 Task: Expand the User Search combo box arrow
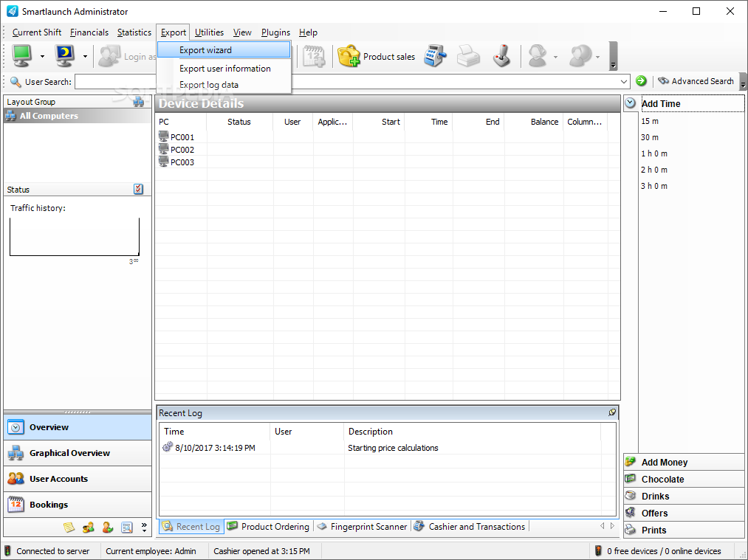click(623, 81)
